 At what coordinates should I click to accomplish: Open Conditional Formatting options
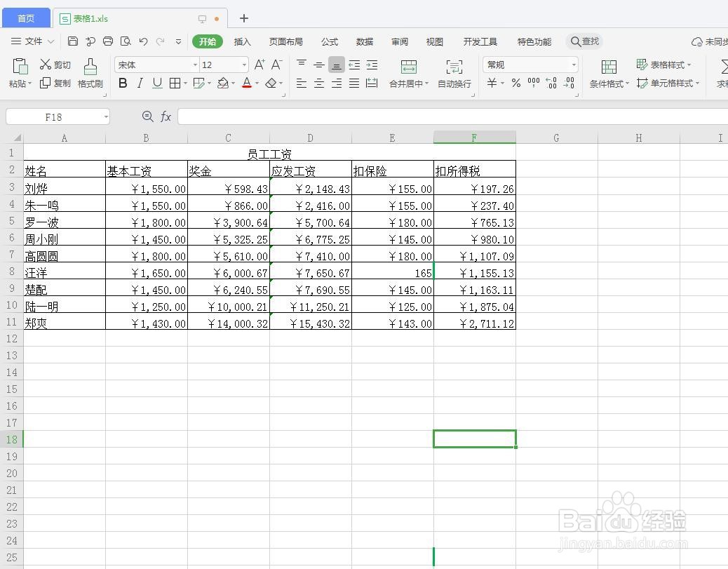click(606, 83)
